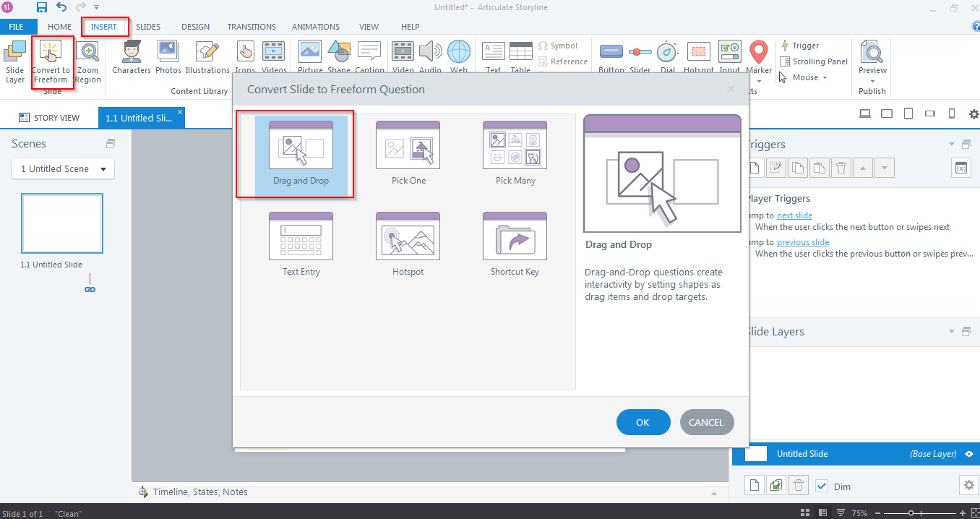Image resolution: width=980 pixels, height=519 pixels.
Task: Toggle visibility of Untitled Slide base layer
Action: click(x=969, y=454)
